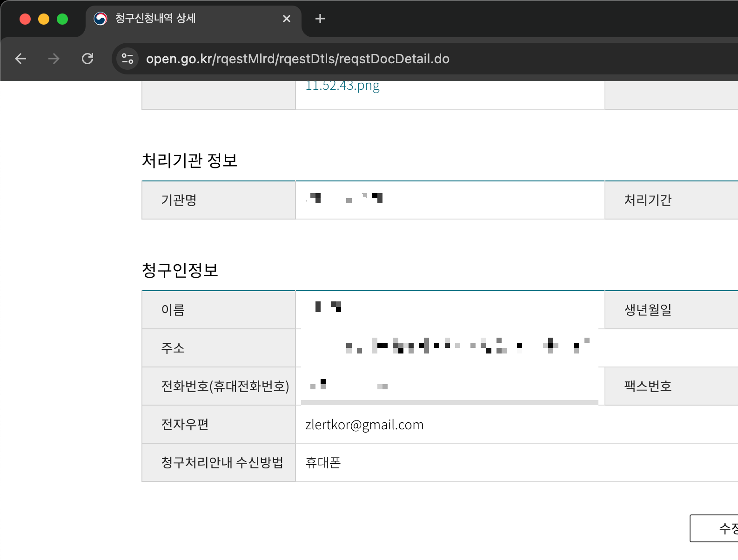
Task: Click the tab's Korean government favicon
Action: [101, 19]
